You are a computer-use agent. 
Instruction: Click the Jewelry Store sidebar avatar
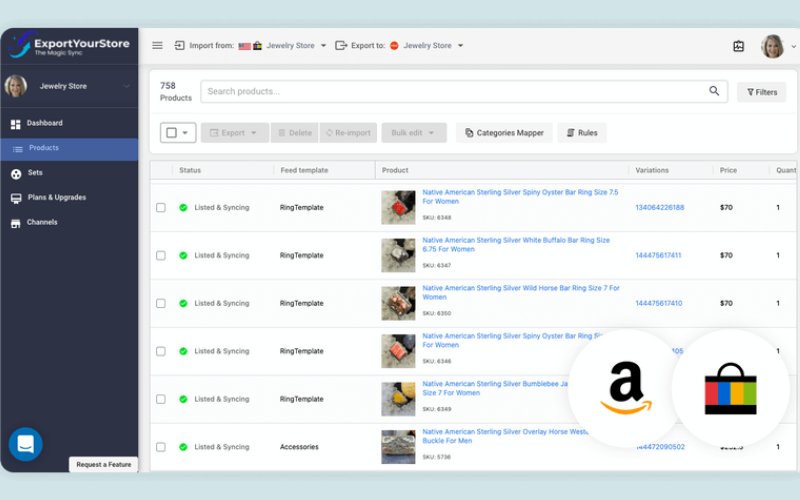click(x=16, y=86)
